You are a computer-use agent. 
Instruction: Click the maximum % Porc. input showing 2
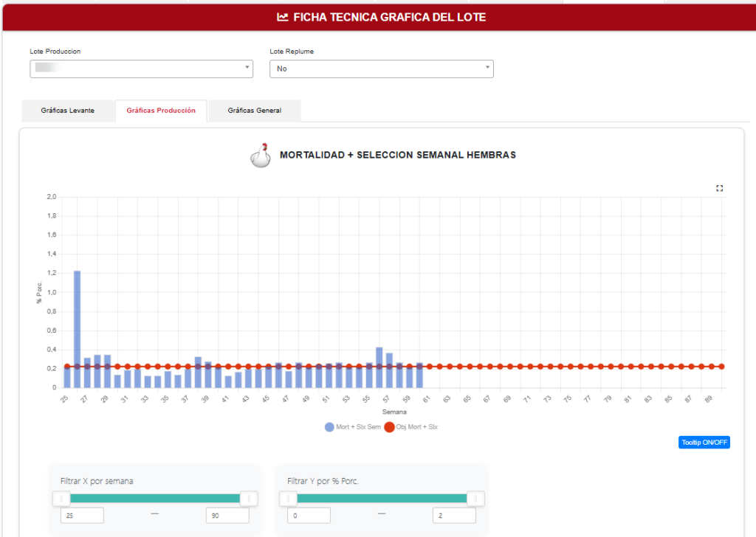[x=454, y=516]
